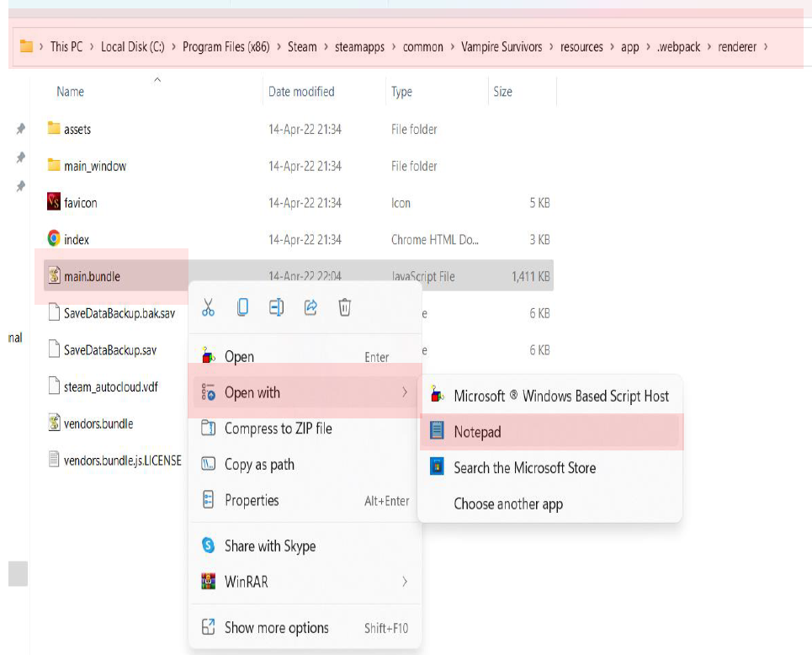Navigate to Program Files (x86) breadcrumb
Image resolution: width=812 pixels, height=655 pixels.
(226, 46)
